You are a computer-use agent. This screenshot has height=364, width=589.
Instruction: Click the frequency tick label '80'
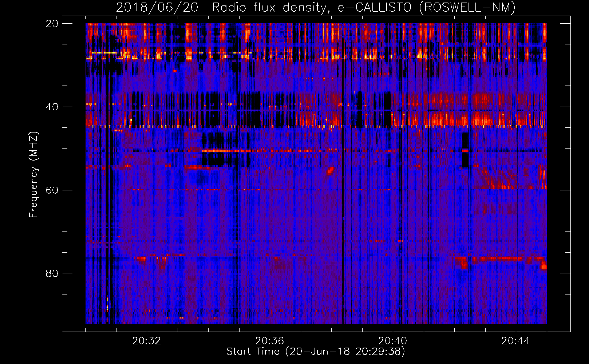point(52,273)
